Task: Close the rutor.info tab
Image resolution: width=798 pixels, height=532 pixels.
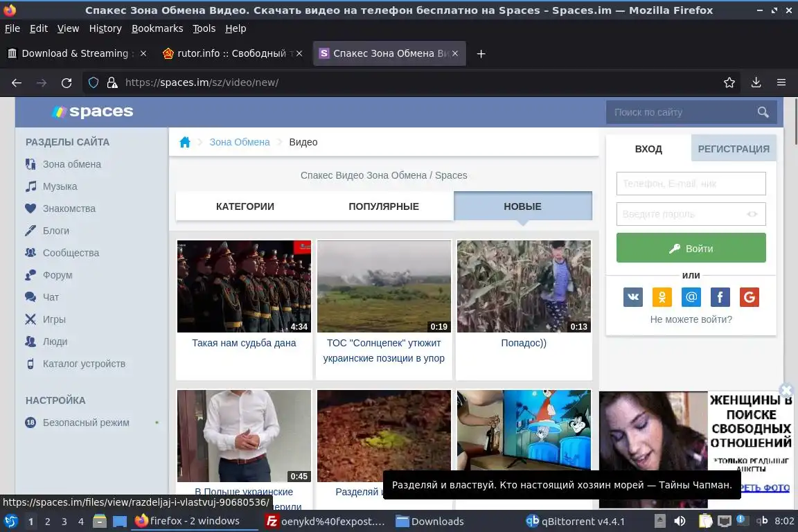Action: coord(299,53)
